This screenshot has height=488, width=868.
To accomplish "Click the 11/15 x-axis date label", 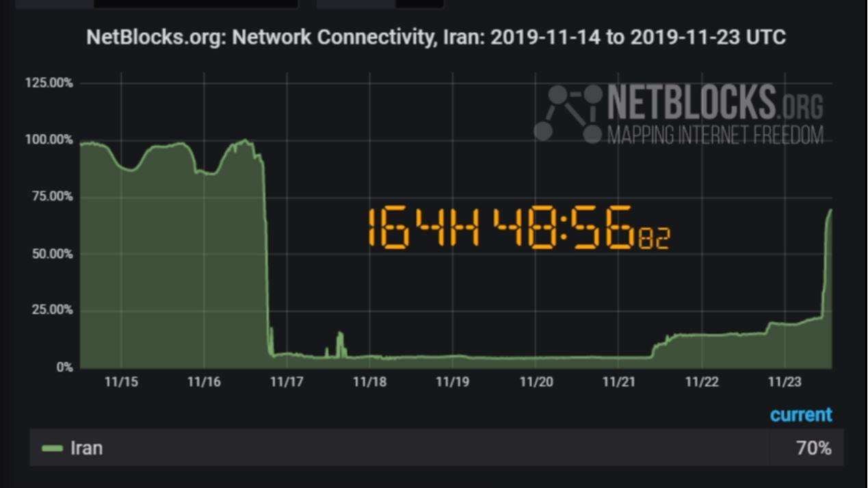I will coord(121,382).
